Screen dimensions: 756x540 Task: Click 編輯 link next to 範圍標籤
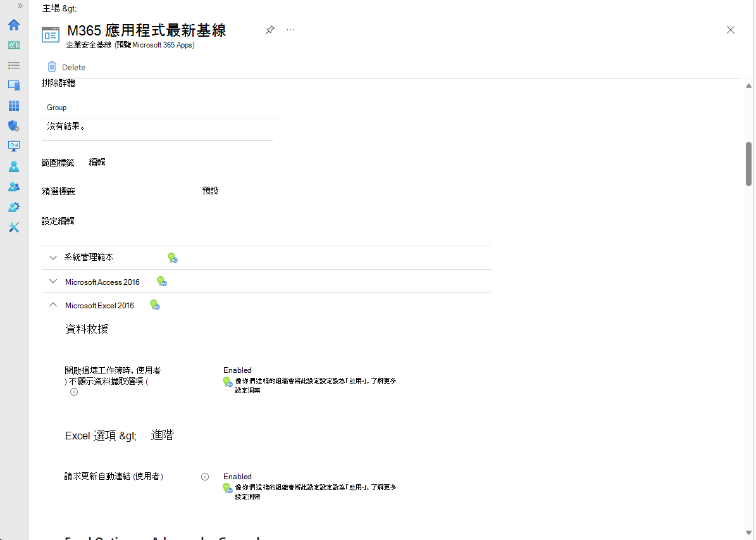(x=97, y=162)
